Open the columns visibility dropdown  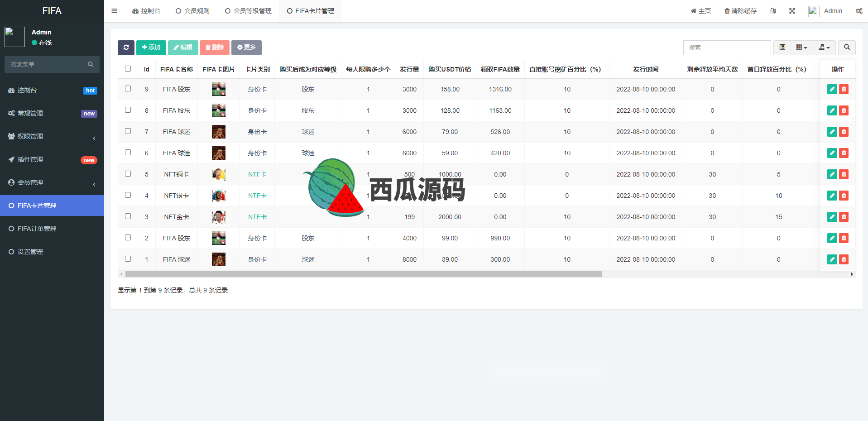click(801, 48)
